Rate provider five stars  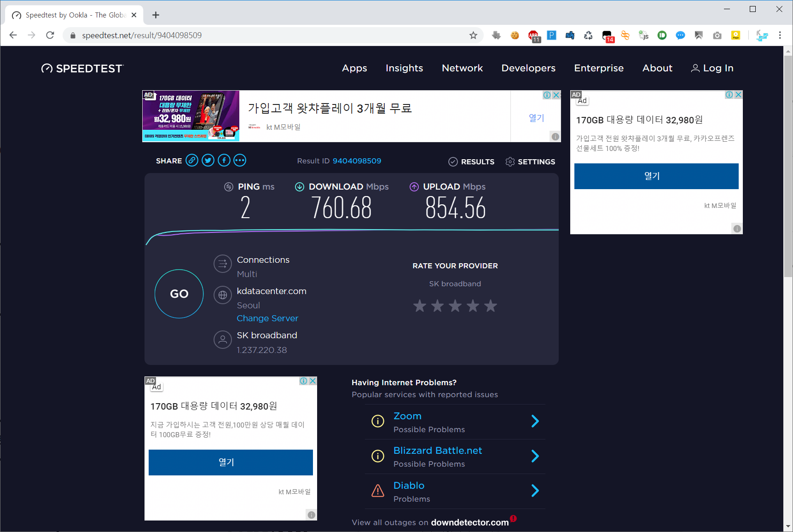coord(491,306)
